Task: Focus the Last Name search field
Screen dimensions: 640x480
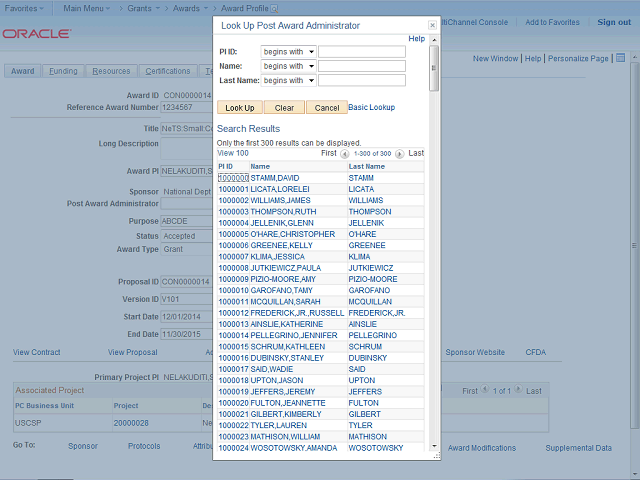Action: (362, 80)
